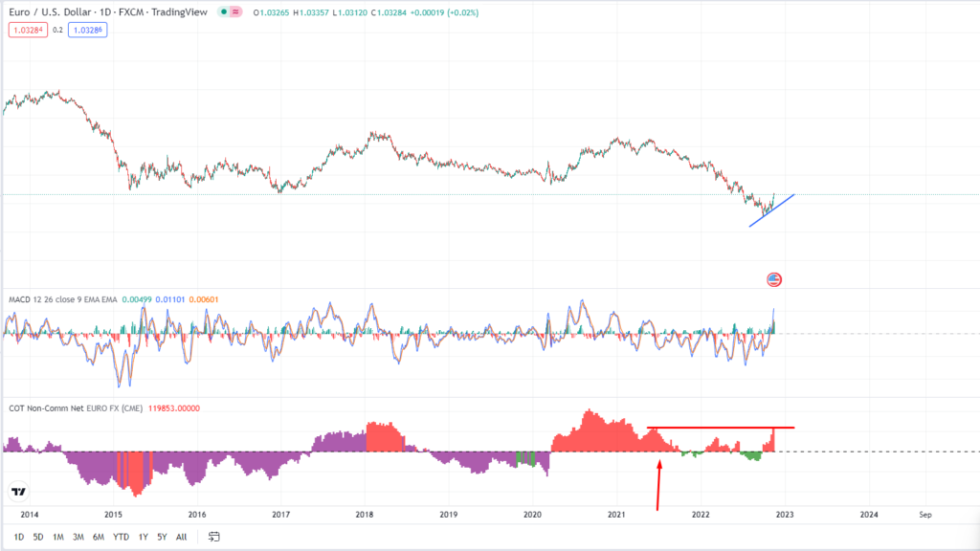Image resolution: width=980 pixels, height=551 pixels.
Task: Switch range to YTD
Action: (121, 537)
